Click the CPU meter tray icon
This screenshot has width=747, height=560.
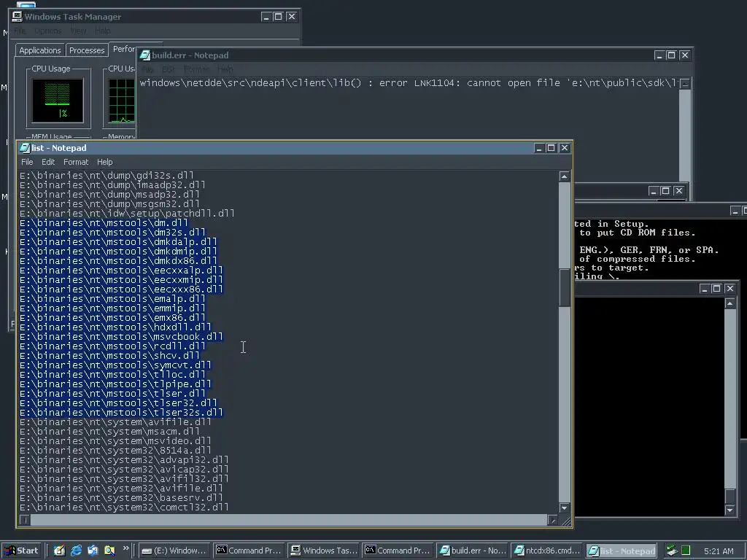tap(686, 551)
